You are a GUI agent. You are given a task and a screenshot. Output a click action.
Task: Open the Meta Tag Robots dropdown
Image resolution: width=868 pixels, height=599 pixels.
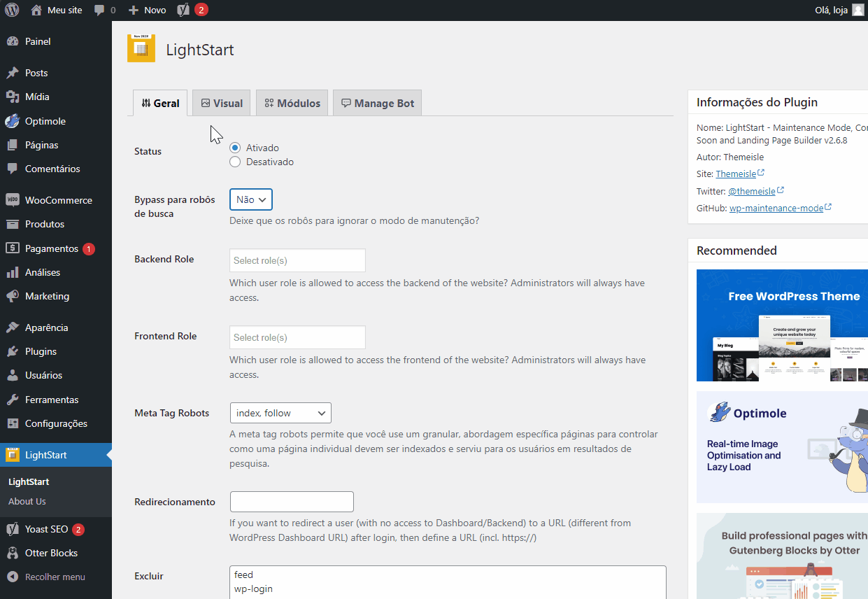(280, 413)
